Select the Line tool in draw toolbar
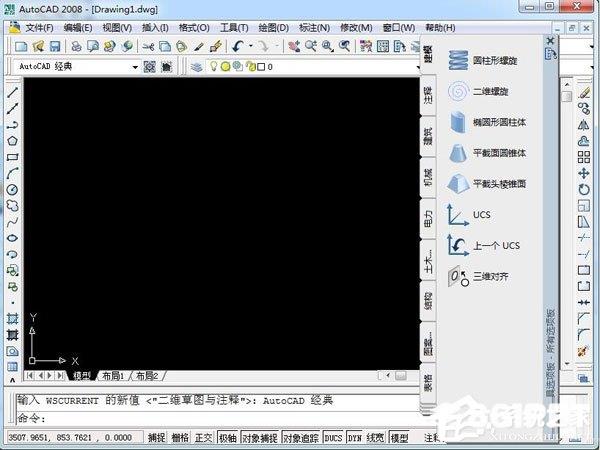This screenshot has width=600, height=450. [13, 92]
